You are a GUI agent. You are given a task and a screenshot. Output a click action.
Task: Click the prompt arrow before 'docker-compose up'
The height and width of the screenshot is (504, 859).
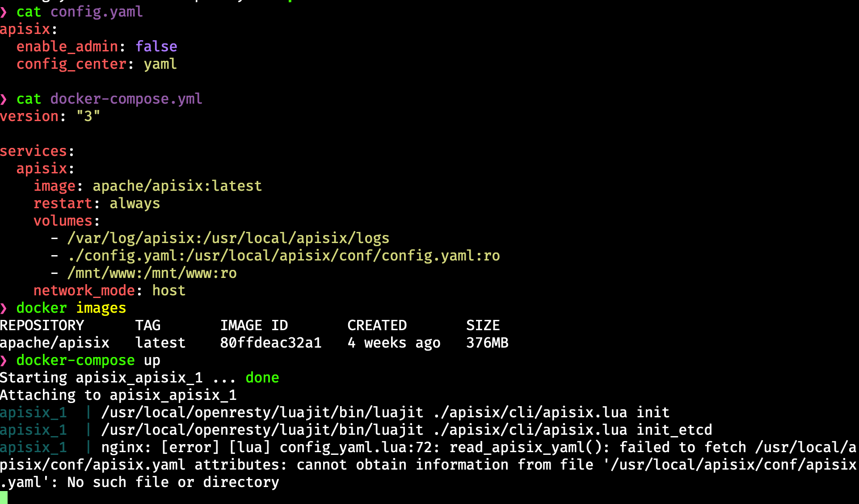pyautogui.click(x=4, y=360)
